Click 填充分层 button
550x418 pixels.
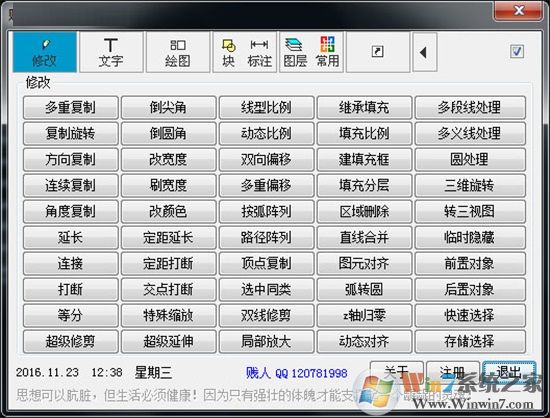click(x=364, y=185)
